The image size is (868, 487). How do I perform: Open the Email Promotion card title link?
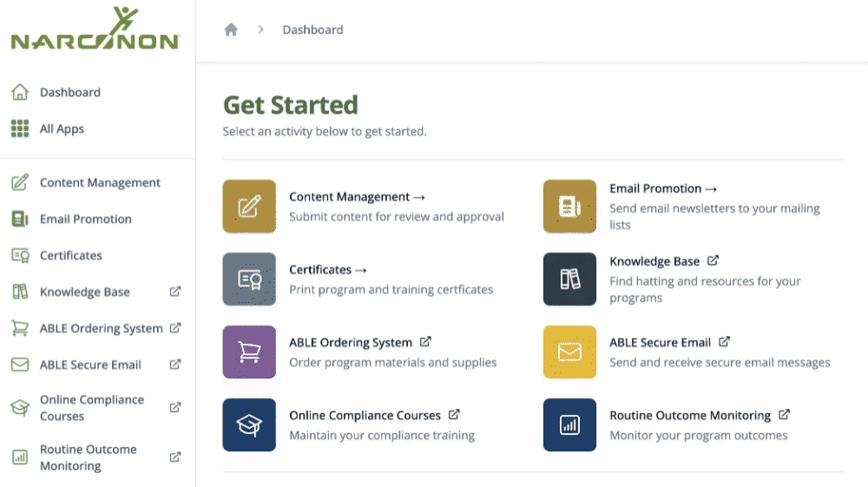(x=663, y=188)
